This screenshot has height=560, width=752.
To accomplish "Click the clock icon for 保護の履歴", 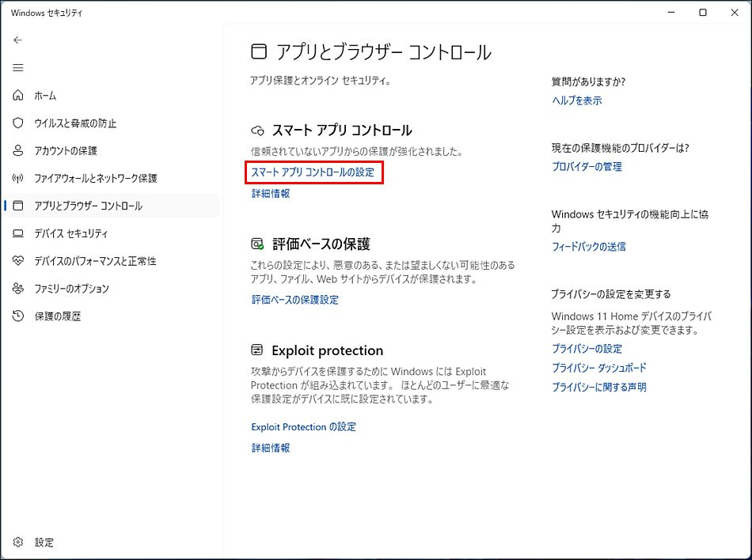I will 17,316.
